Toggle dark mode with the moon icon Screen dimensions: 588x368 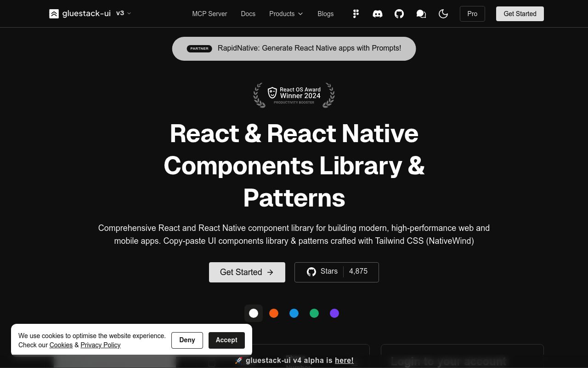[x=443, y=14]
